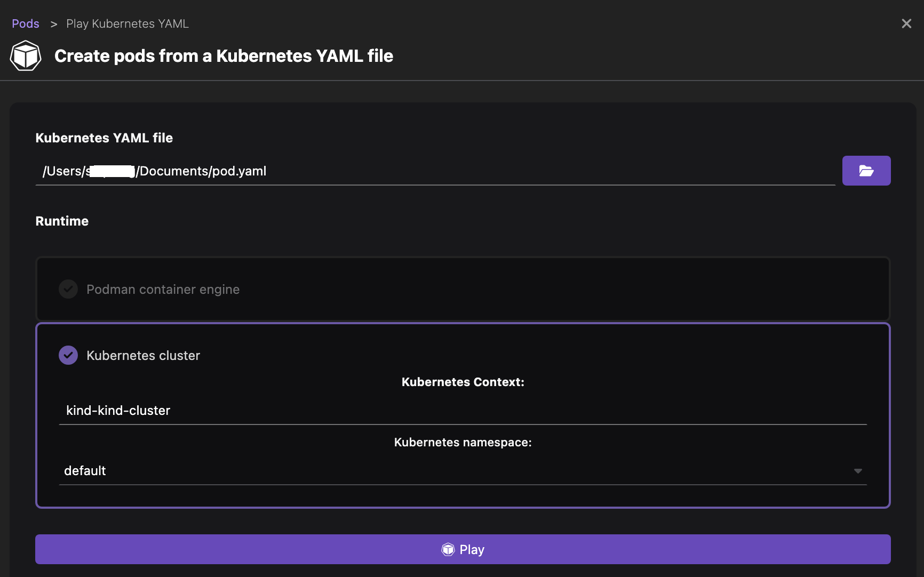Select the Podman container engine runtime
Viewport: 924px width, 577px height.
[x=163, y=289]
